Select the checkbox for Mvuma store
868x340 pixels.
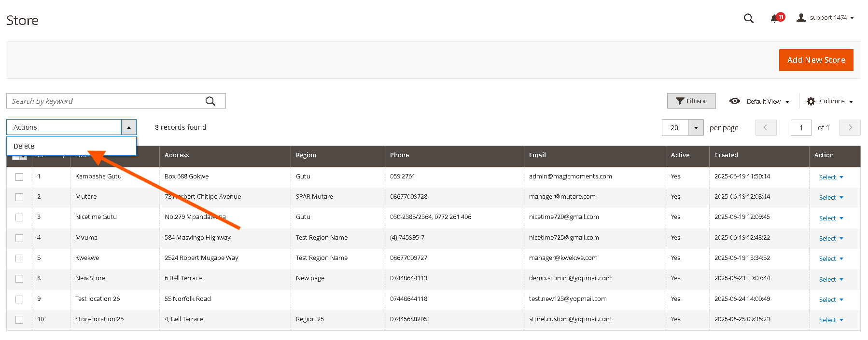click(19, 238)
